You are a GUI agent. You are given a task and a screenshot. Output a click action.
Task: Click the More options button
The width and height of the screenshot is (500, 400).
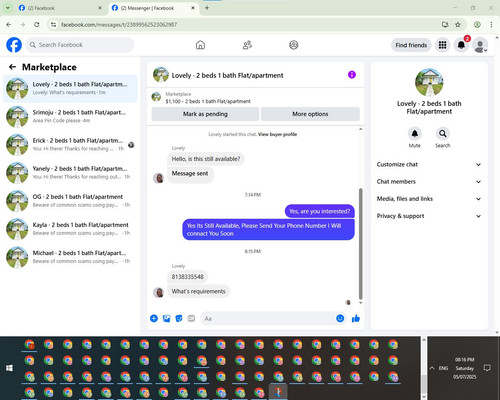click(x=310, y=114)
